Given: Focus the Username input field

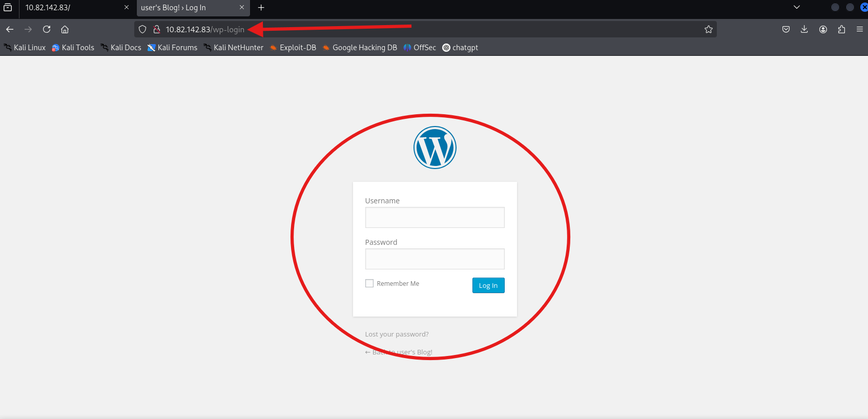Looking at the screenshot, I should pyautogui.click(x=435, y=218).
